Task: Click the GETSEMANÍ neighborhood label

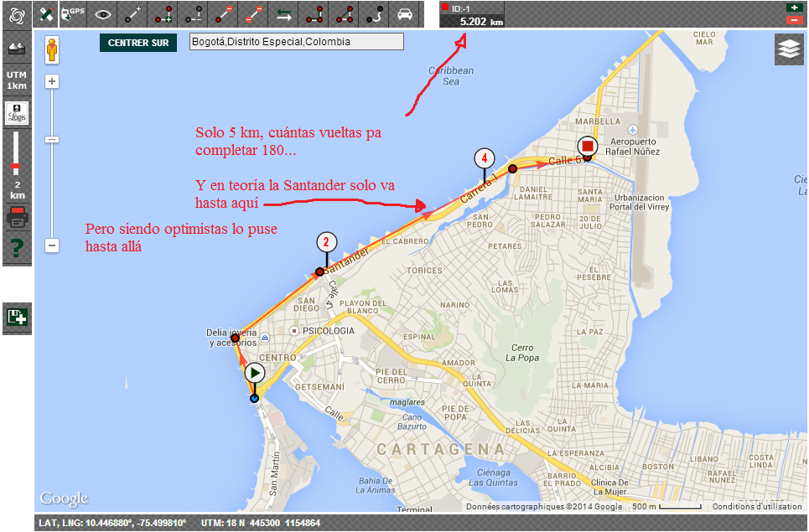Action: point(319,386)
